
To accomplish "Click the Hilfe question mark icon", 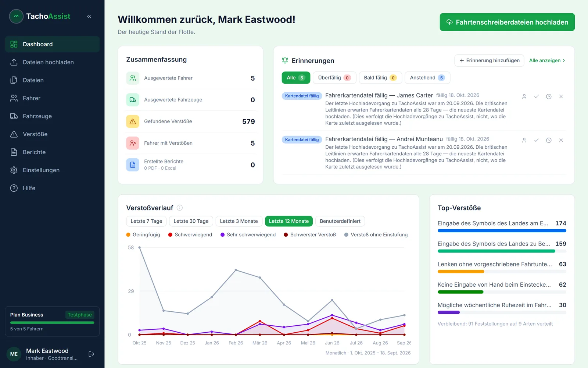I will [14, 188].
